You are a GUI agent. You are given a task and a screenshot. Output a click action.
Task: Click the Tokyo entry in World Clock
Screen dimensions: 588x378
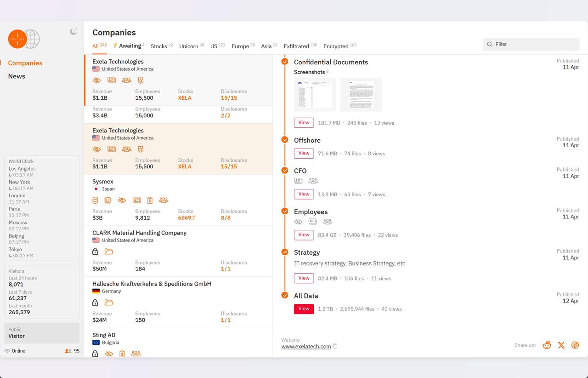[x=21, y=252]
